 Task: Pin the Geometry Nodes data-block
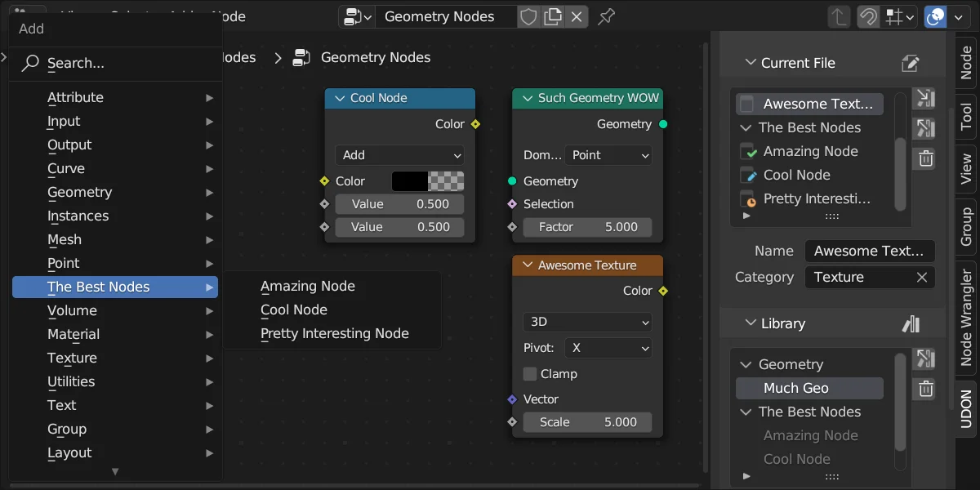pyautogui.click(x=605, y=16)
